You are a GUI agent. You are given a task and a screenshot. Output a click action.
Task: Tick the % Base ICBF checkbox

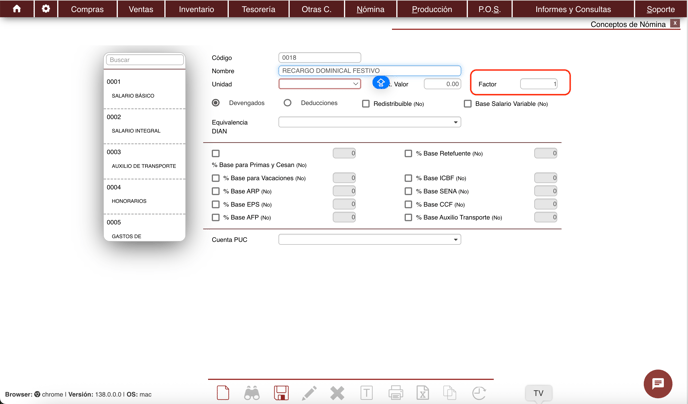coord(408,178)
